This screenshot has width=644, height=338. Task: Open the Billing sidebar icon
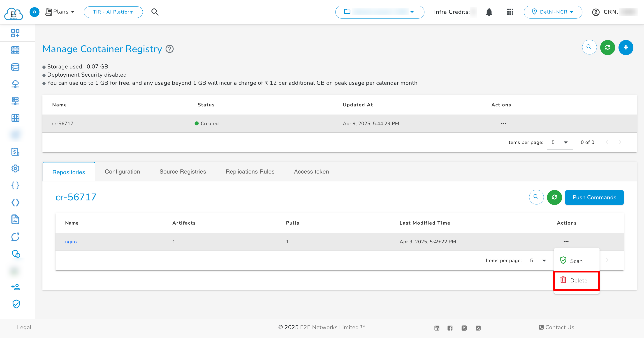point(15,151)
